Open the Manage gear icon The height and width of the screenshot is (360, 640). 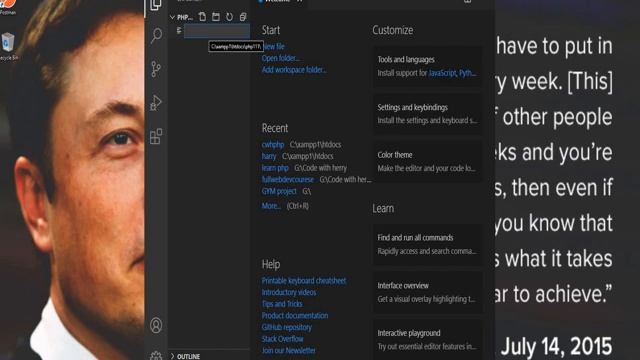coord(156,355)
